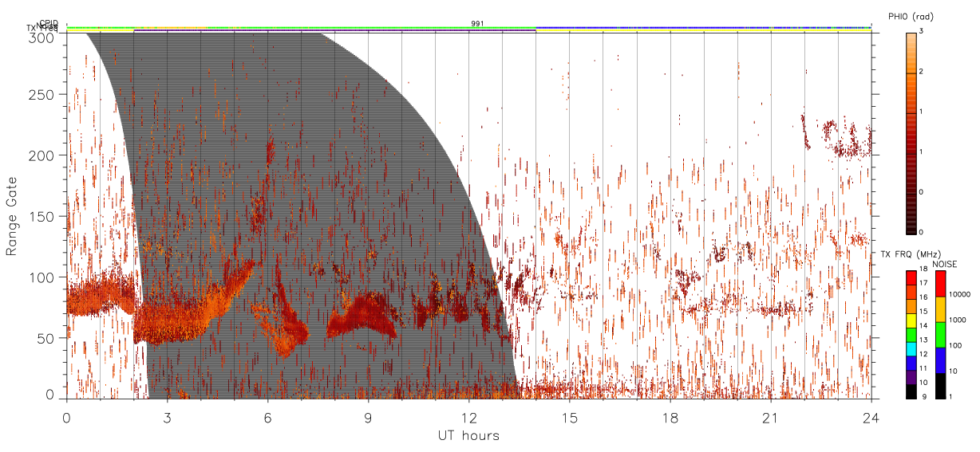Click the x-axis tick label '9'
Viewport: 980px width, 452px height.
(x=368, y=417)
